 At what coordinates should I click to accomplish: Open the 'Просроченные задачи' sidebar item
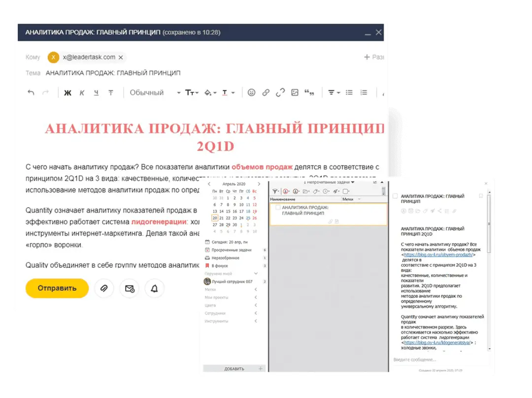[x=232, y=250]
